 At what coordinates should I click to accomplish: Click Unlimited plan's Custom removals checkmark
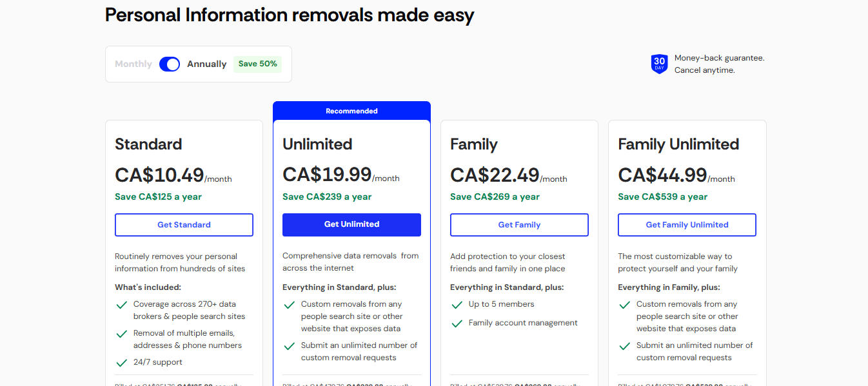click(289, 305)
